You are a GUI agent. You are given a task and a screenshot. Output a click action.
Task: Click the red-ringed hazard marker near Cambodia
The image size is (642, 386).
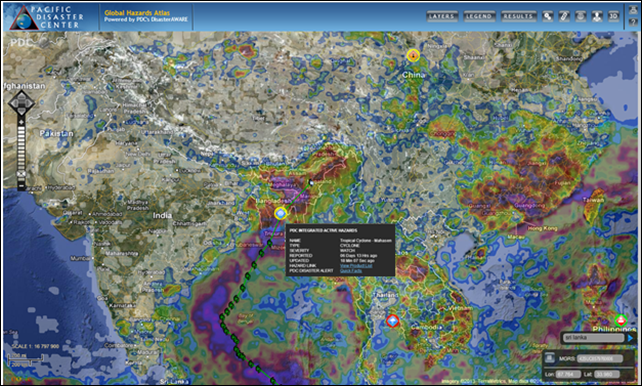(393, 321)
